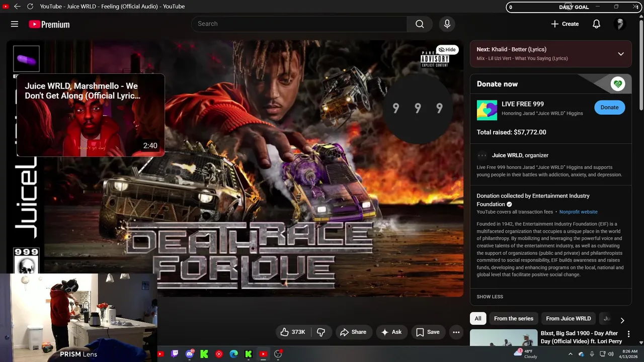Viewport: 644px width, 362px height.
Task: Open the Create menu
Action: click(x=565, y=24)
